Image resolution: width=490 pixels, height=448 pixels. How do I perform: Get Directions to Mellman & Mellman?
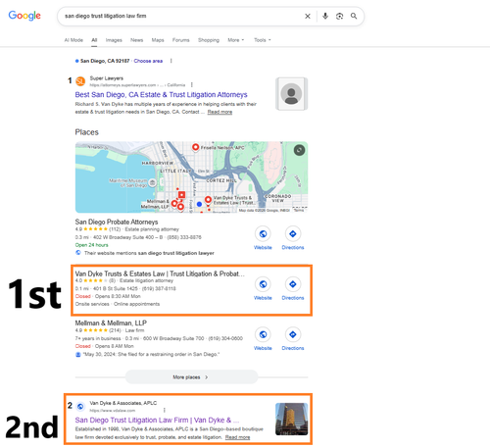click(x=293, y=338)
